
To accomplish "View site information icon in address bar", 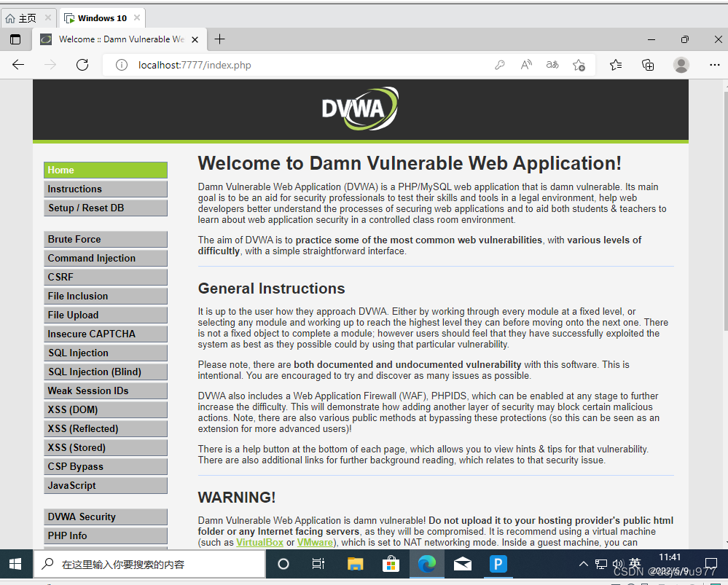I will (122, 65).
